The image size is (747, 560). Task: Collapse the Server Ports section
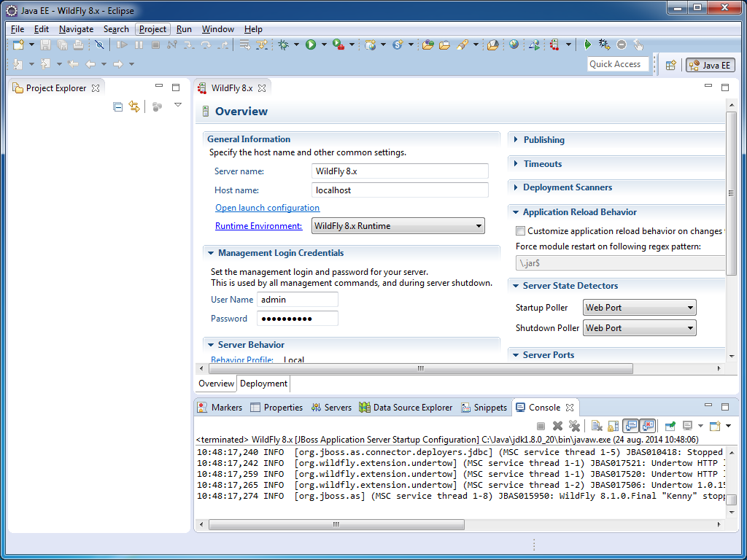tap(516, 355)
